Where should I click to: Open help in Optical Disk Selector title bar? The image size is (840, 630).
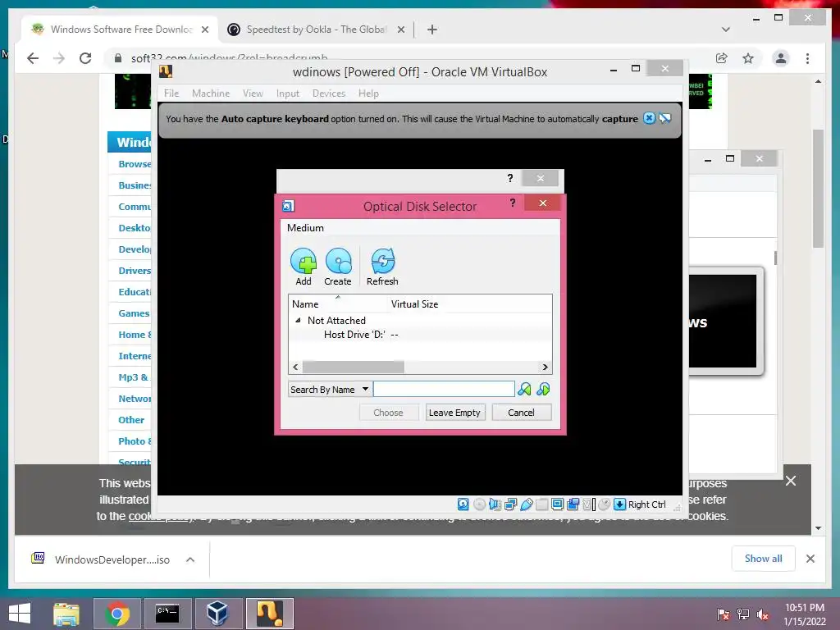513,203
